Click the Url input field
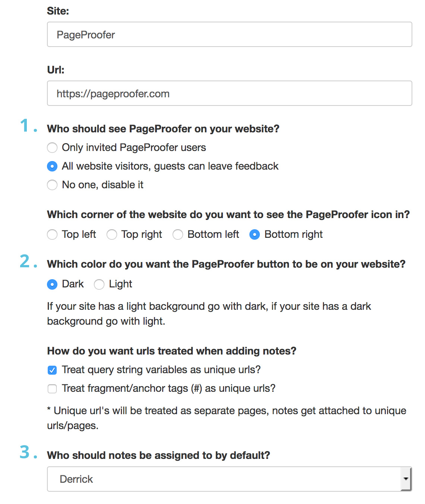 tap(229, 93)
